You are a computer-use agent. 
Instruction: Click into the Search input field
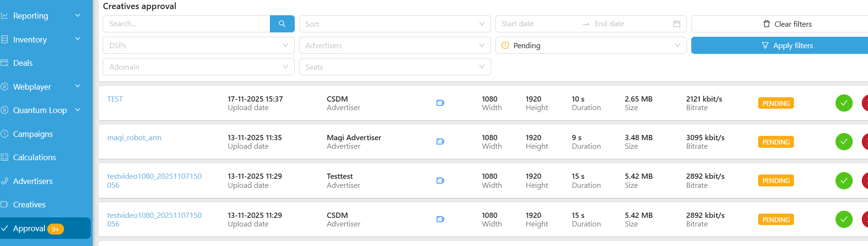186,24
